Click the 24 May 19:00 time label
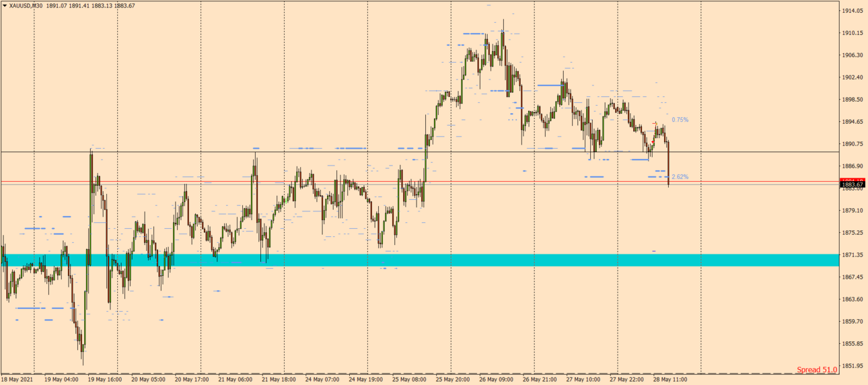The image size is (868, 385). point(366,380)
